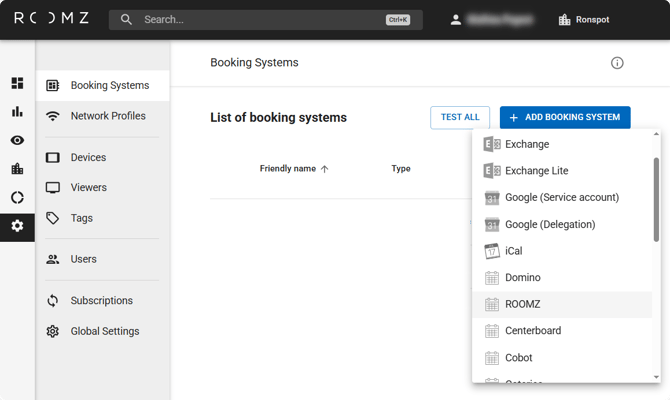Click the Users people icon
670x400 pixels.
point(53,259)
